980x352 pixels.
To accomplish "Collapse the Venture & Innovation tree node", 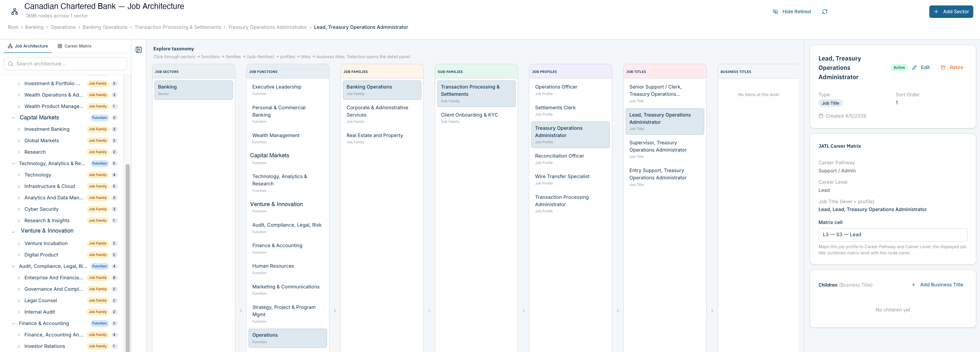I will tap(13, 232).
